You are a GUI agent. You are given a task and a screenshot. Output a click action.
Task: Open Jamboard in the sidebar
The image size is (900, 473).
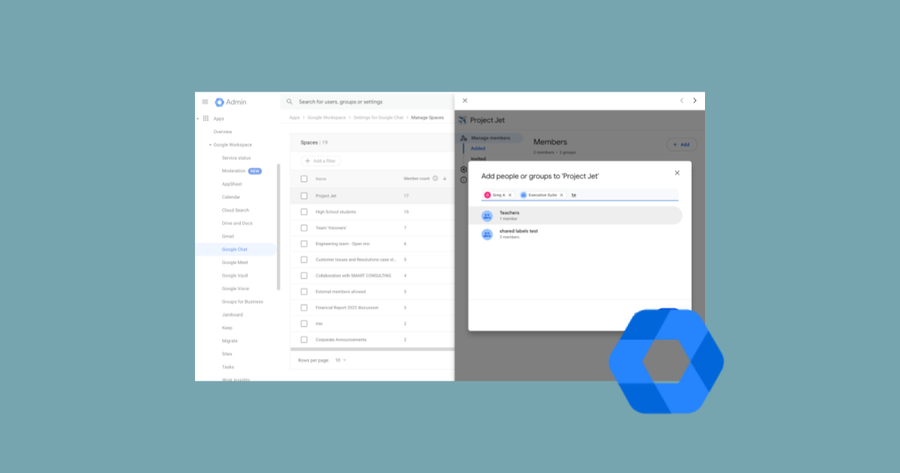click(x=232, y=315)
